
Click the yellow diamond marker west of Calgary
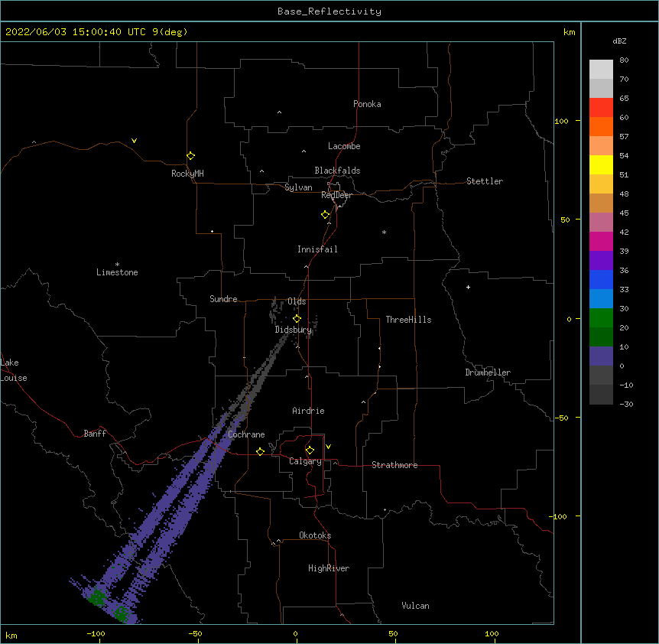(260, 451)
